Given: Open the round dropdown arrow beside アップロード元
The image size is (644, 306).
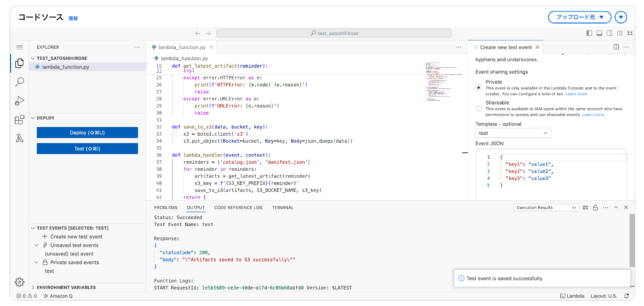Looking at the screenshot, I should pos(621,17).
